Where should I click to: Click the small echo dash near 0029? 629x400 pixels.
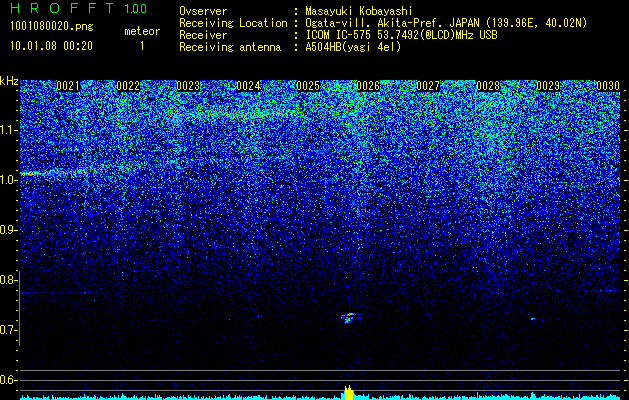pos(534,319)
